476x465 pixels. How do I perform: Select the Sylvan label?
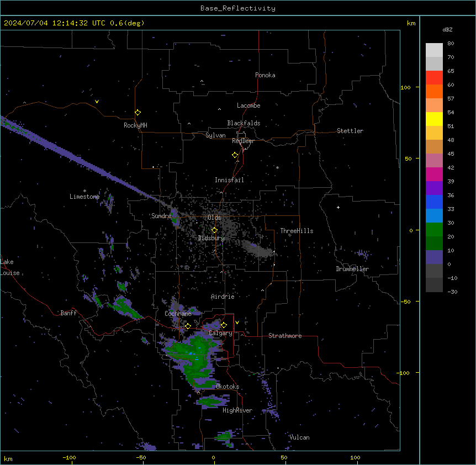click(215, 135)
